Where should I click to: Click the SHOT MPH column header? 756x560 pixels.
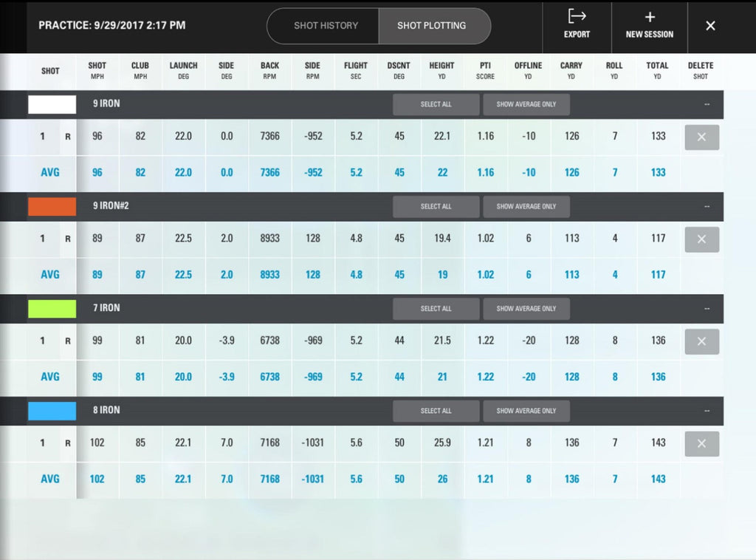[x=97, y=70]
